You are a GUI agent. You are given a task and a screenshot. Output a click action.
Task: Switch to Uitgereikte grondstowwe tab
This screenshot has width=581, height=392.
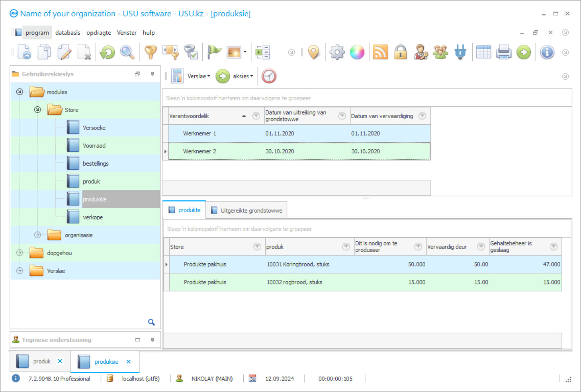click(247, 211)
